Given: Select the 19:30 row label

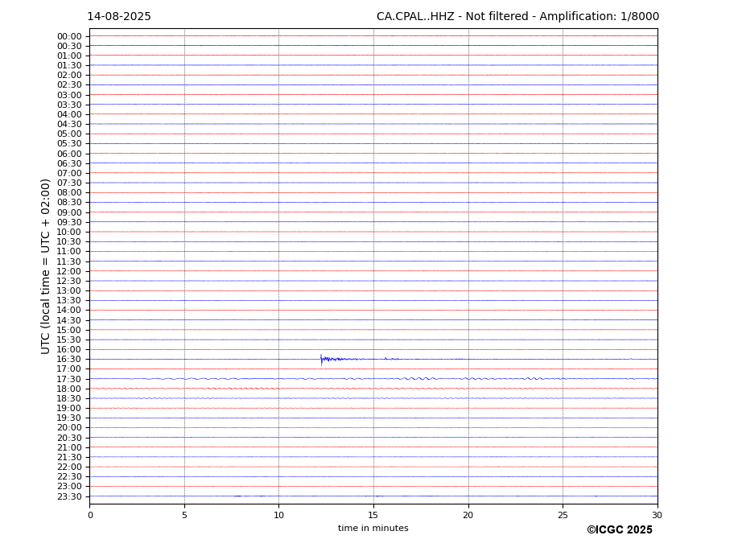Looking at the screenshot, I should point(69,418).
